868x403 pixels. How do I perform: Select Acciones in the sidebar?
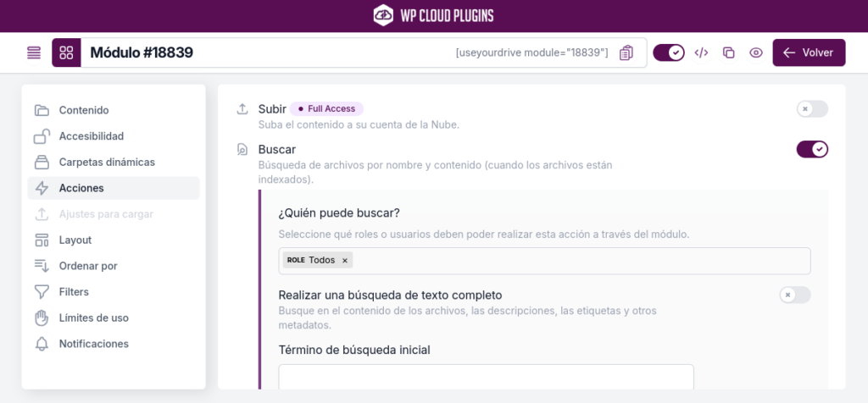click(114, 188)
